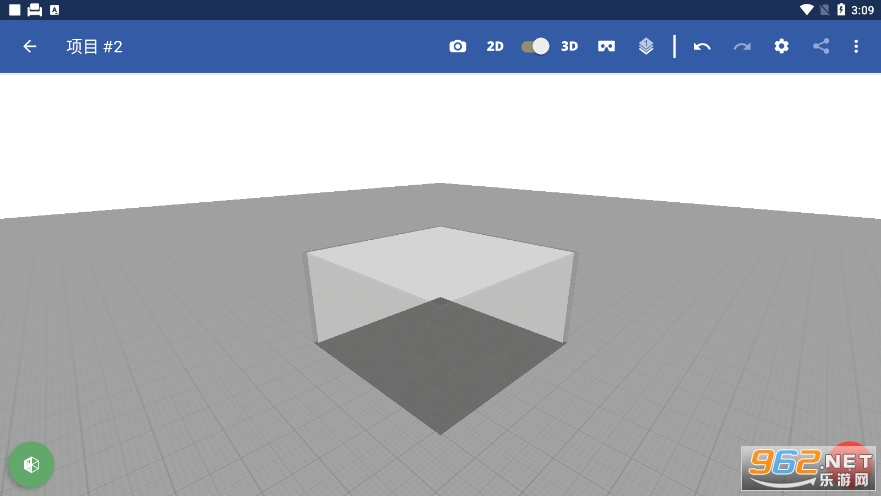Go back using the arrow button

(30, 46)
